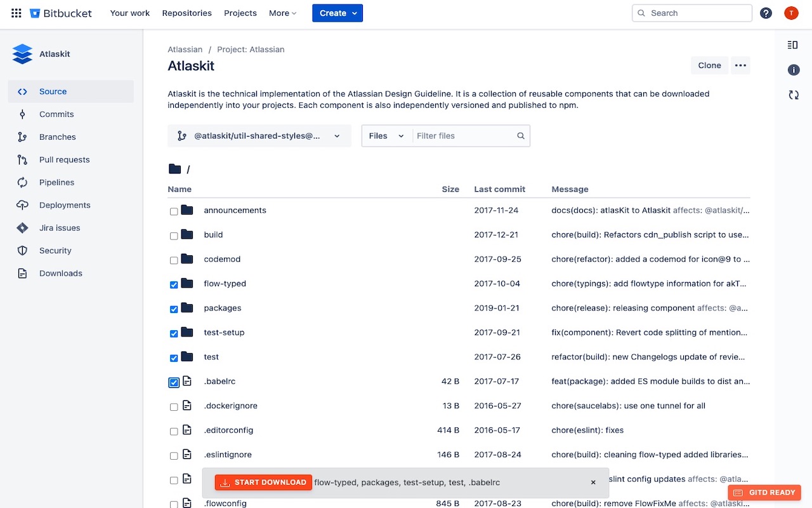Click the magnifier icon in Filter files
This screenshot has width=812, height=508.
pyautogui.click(x=521, y=136)
